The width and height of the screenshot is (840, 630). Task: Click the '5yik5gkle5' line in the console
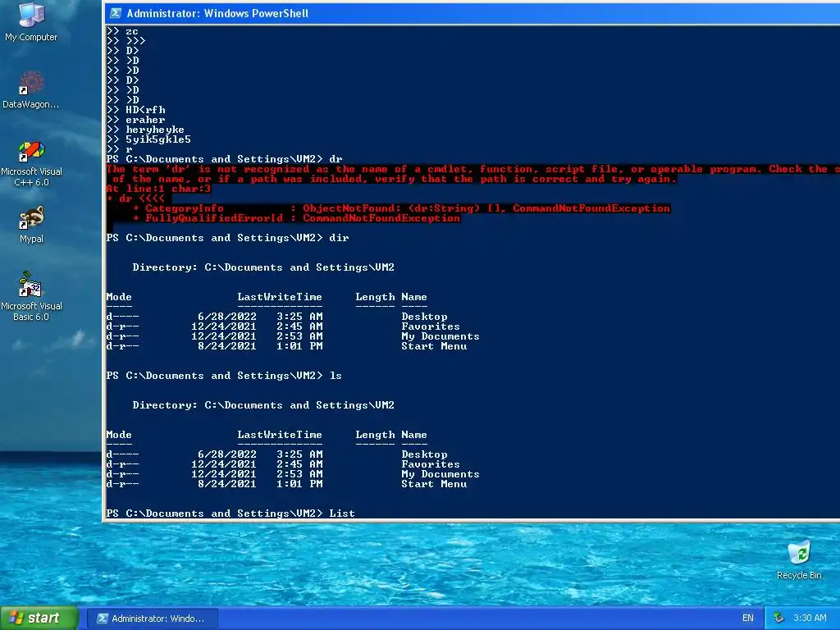pos(158,139)
